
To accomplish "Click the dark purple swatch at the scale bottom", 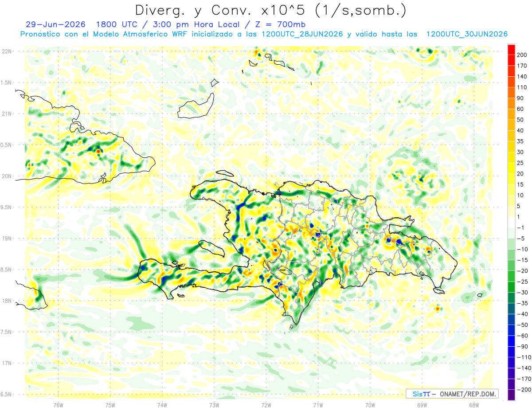I will coord(511,395).
